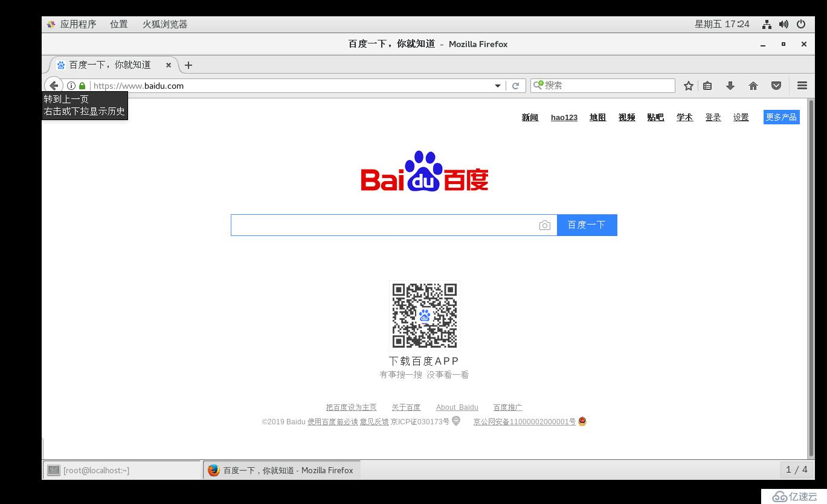Screen dimensions: 827x504
Task: Open the 贴吧 link
Action: click(655, 118)
